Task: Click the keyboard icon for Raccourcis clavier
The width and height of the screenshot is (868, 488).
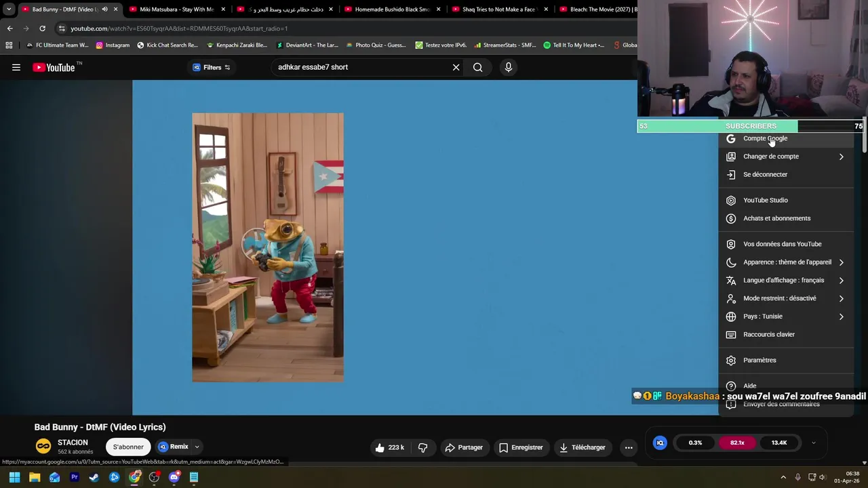Action: [731, 334]
